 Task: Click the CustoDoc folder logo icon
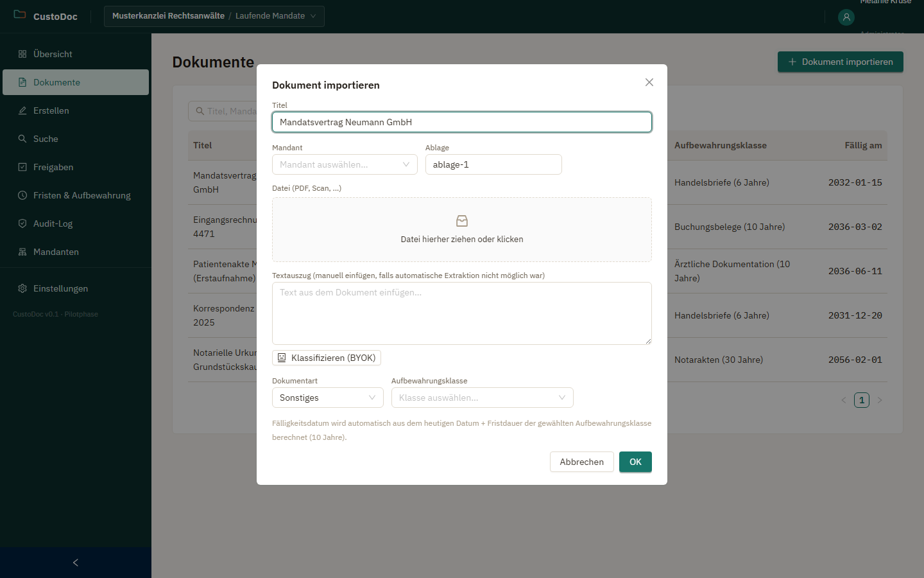tap(20, 15)
